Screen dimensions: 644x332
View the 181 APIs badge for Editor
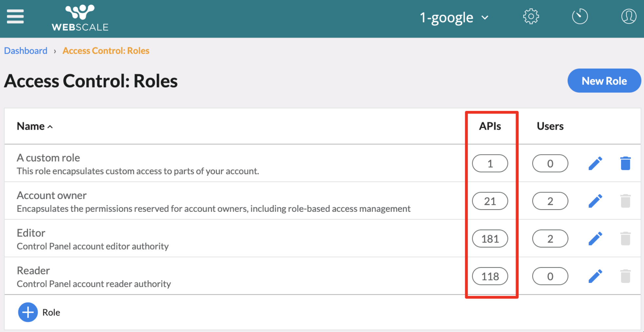[x=490, y=239]
